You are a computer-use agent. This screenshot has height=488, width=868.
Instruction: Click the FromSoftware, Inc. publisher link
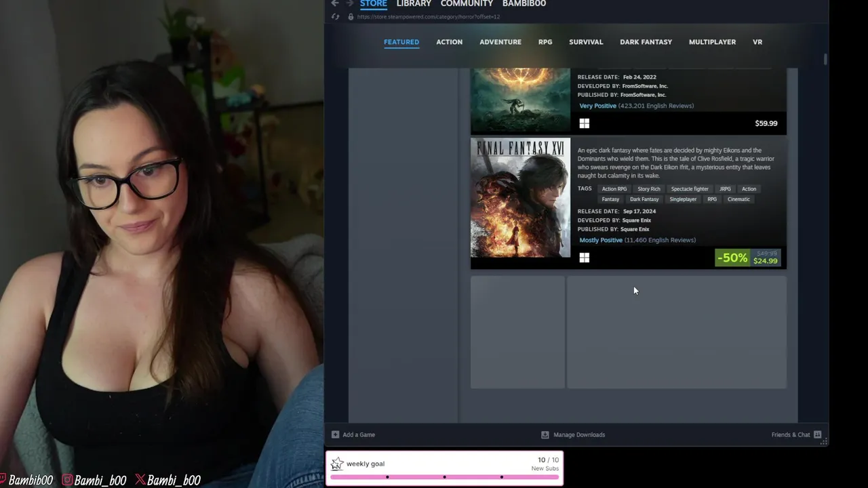click(x=643, y=95)
